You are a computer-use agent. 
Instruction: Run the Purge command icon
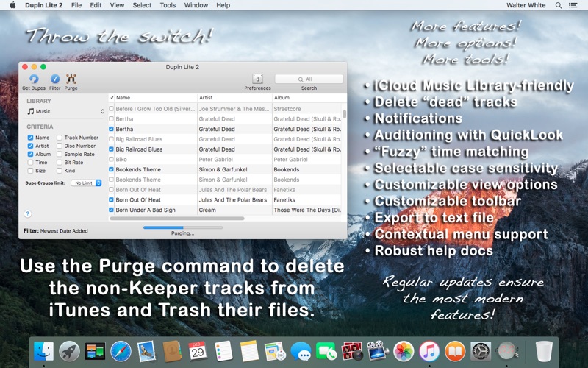click(x=71, y=79)
